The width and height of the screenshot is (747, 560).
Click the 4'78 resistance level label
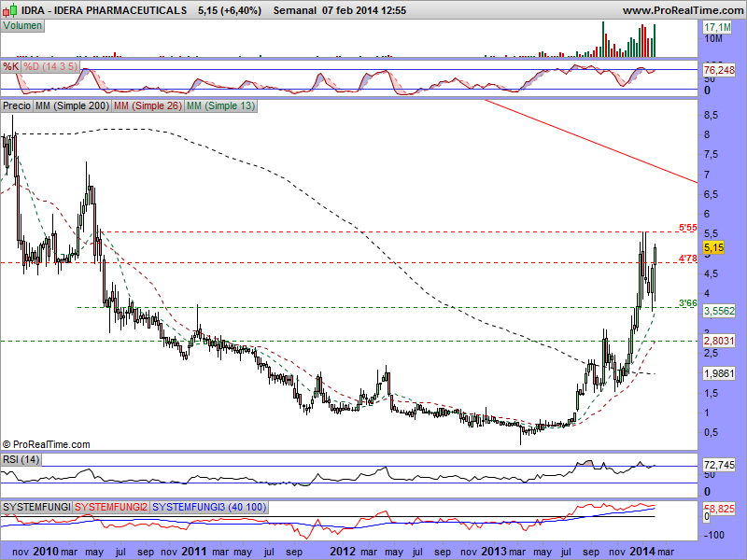(x=687, y=259)
